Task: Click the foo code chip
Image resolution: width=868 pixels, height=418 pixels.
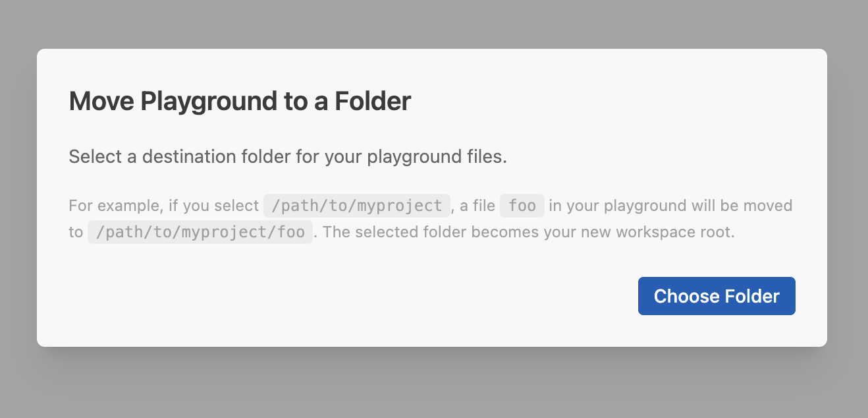Action: tap(522, 206)
